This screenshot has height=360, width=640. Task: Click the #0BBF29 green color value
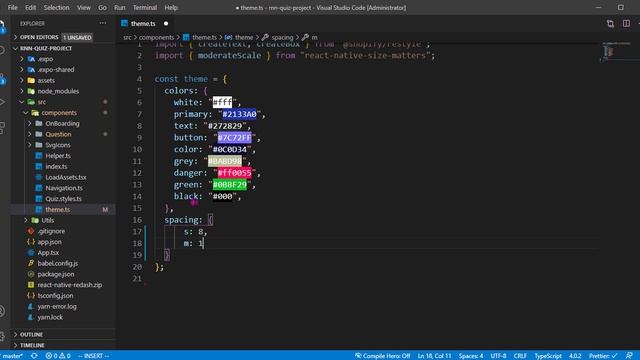229,184
